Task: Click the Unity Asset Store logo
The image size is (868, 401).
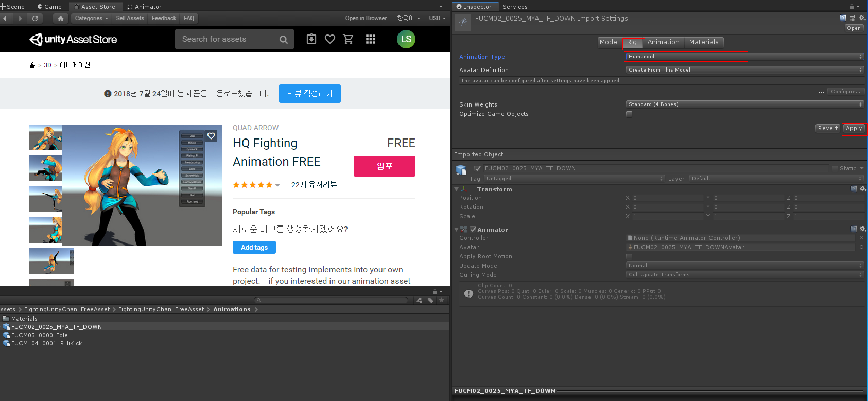Action: coord(73,39)
